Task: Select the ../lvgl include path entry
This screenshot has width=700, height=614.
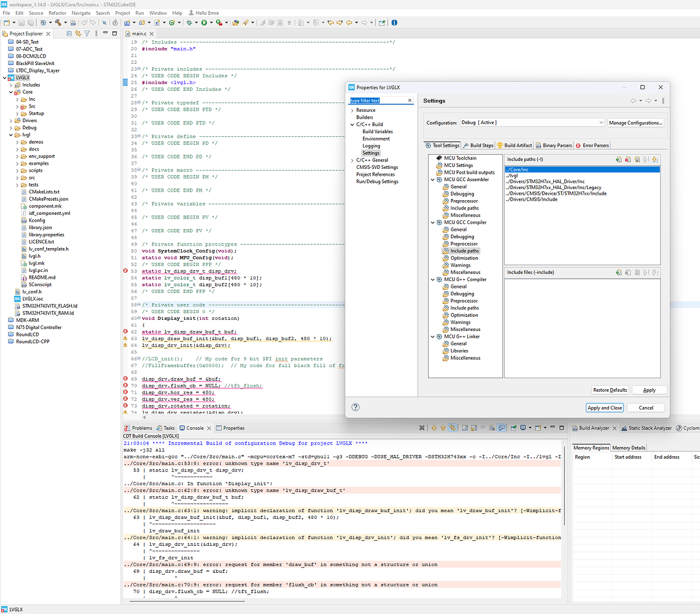Action: (512, 176)
